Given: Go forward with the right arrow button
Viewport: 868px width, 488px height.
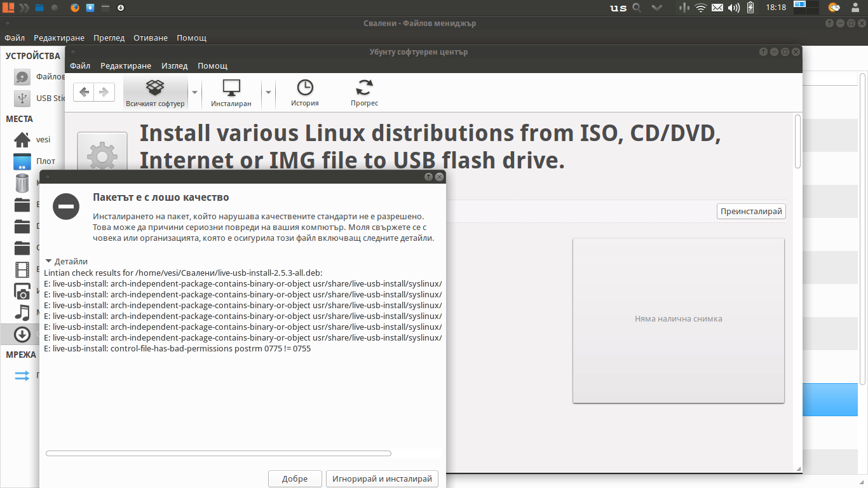Looking at the screenshot, I should pos(104,92).
